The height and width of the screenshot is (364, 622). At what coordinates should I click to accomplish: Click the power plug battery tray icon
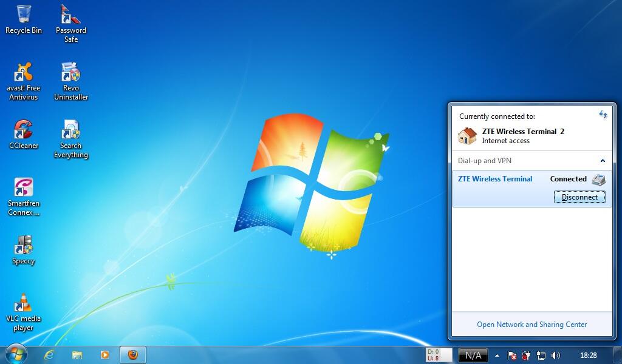(x=527, y=356)
